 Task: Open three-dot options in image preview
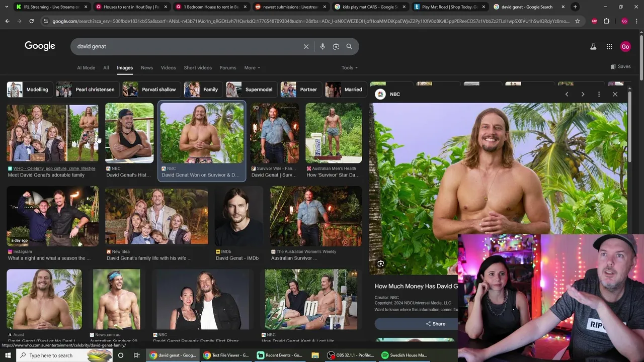[x=599, y=94]
